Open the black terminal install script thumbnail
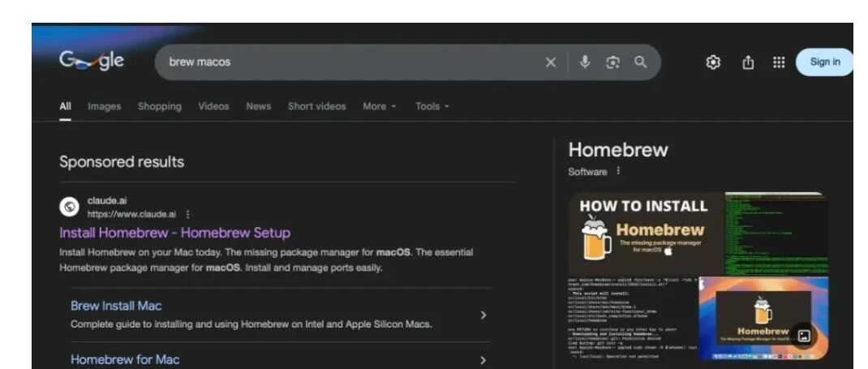Image resolution: width=868 pixels, height=369 pixels. point(633,318)
